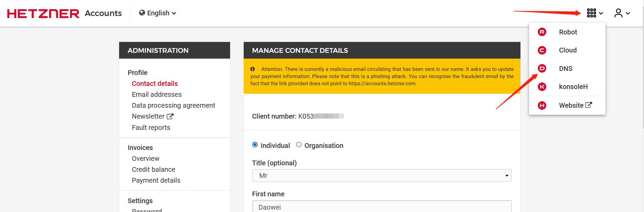
Task: Click the red Website 'H' icon
Action: point(542,105)
